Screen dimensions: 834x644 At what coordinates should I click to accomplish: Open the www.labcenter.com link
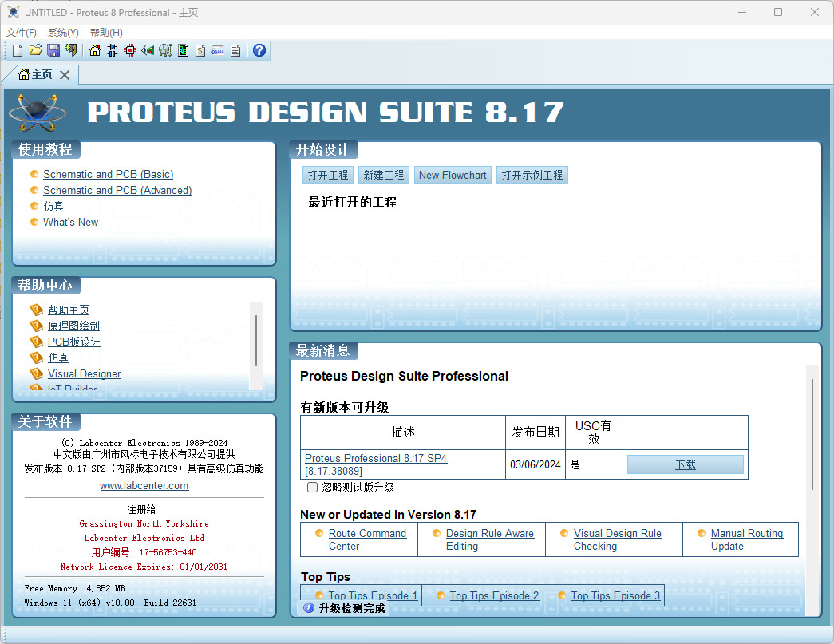[x=144, y=485]
